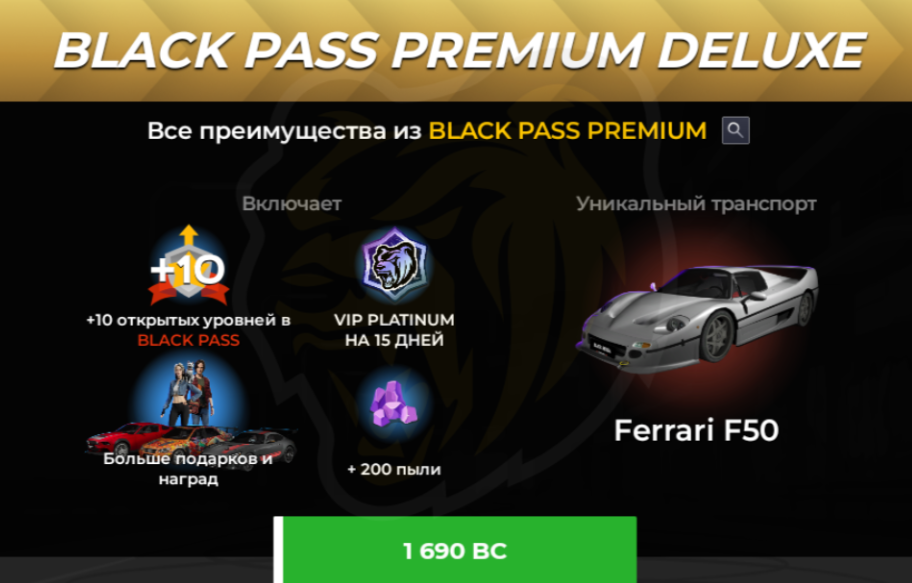Viewport: 912px width, 583px height.
Task: Click the red sports car in the rewards image
Action: tap(128, 438)
